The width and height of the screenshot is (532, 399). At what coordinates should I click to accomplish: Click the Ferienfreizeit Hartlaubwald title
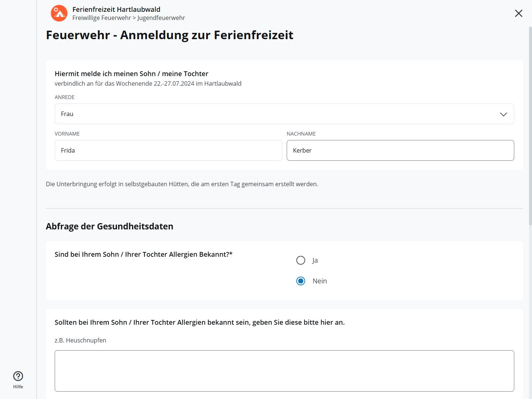click(x=116, y=9)
